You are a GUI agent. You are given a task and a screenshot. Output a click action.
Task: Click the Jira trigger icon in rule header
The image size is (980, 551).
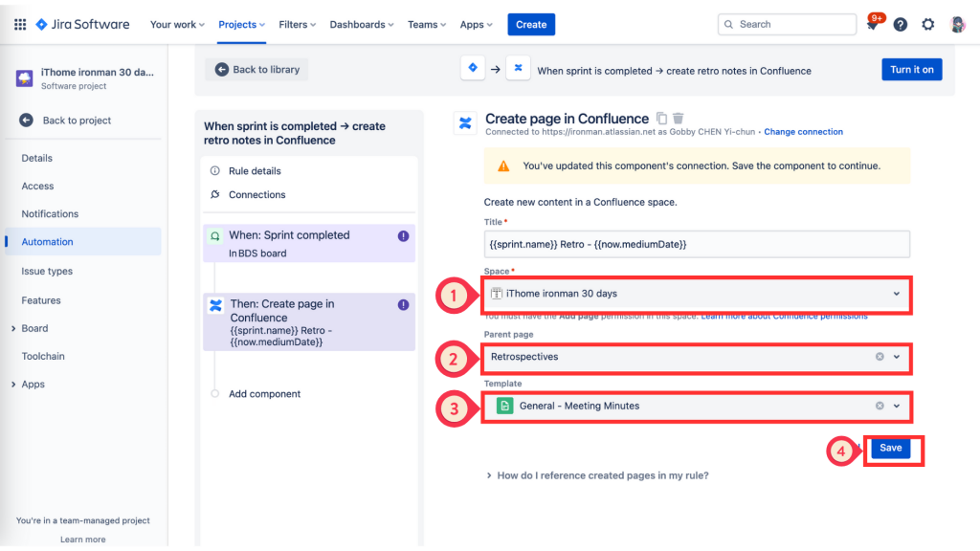473,68
